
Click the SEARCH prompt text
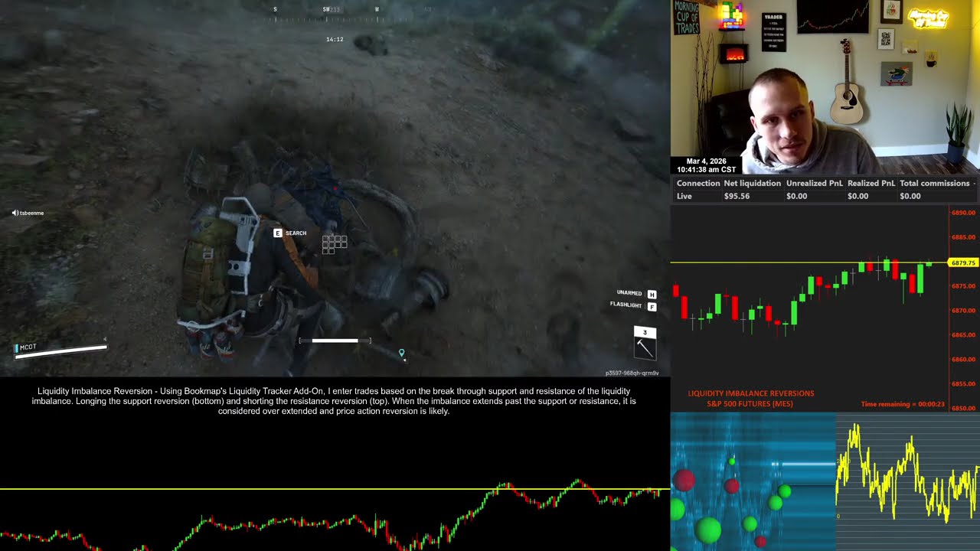coord(296,233)
